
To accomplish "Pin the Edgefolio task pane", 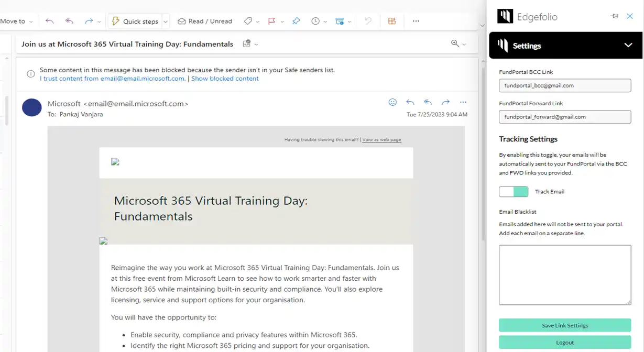I will point(615,16).
